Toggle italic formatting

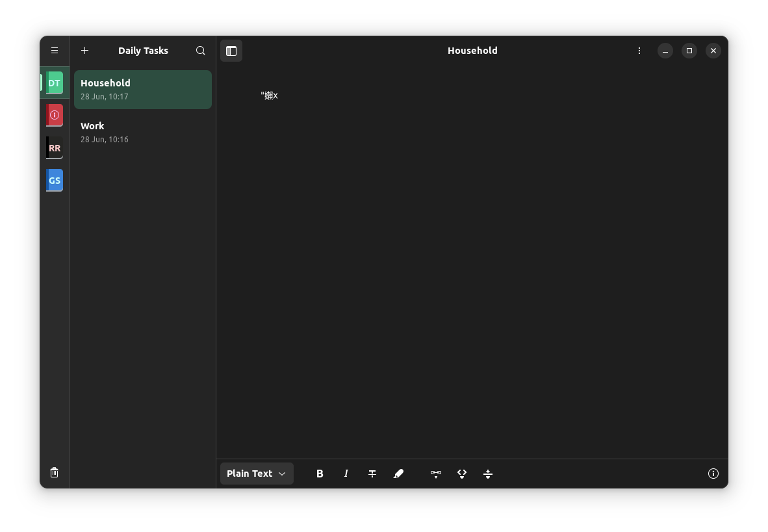click(346, 474)
